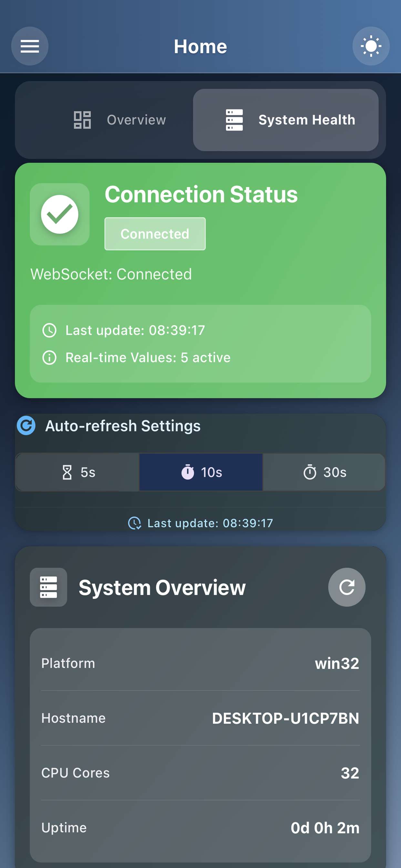This screenshot has width=401, height=868.
Task: Click the info icon next to Real-time Values
Action: tap(49, 357)
